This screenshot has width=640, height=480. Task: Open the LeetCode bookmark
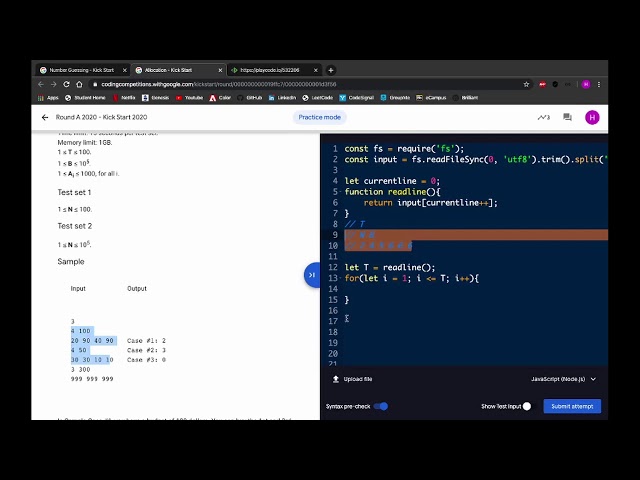[x=318, y=98]
